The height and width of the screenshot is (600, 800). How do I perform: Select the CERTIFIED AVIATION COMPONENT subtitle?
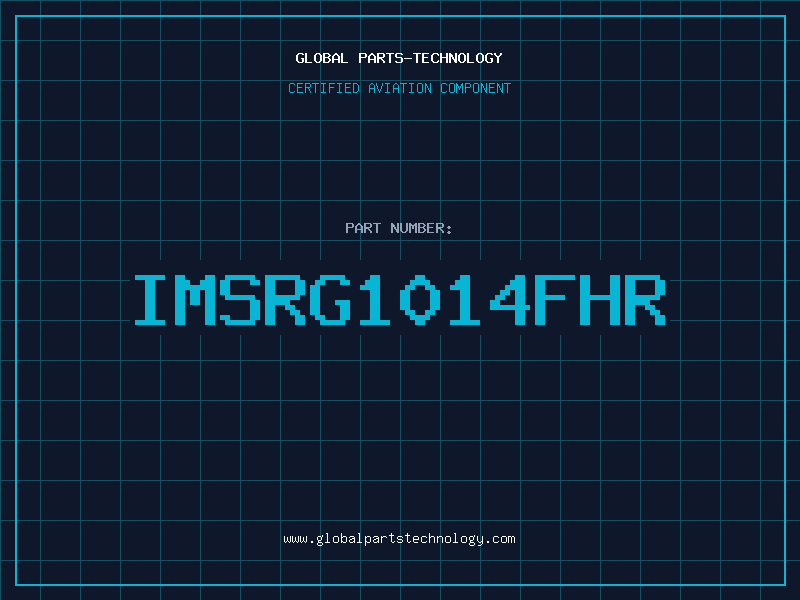(399, 88)
